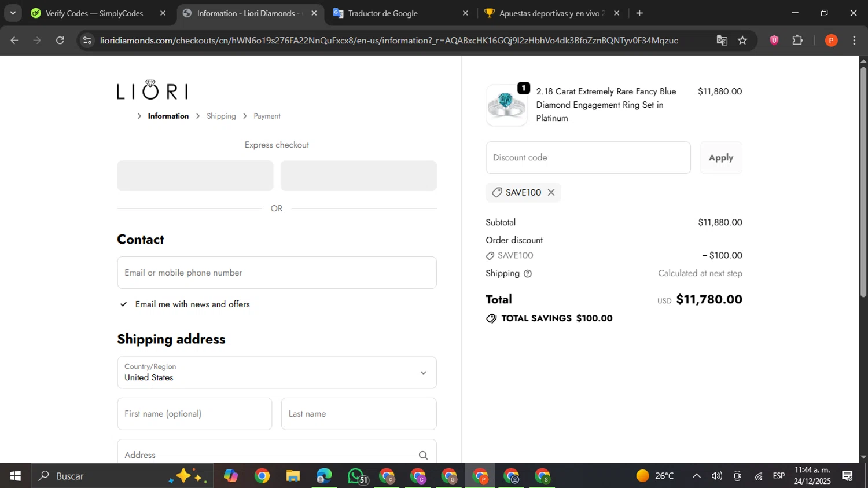The image size is (868, 488).
Task: Click the taskbar Buscar search box
Action: 122,476
